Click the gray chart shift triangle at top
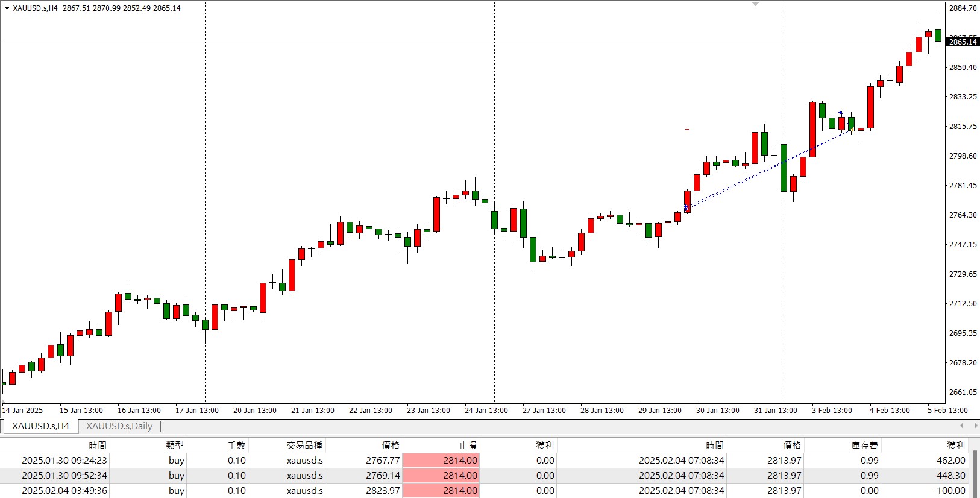Screen dimensions: 980x498 coord(755,4)
